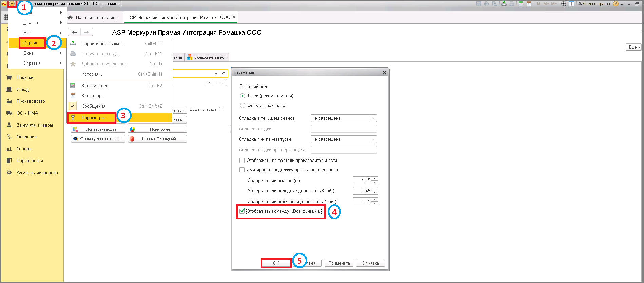
Task: Open Администрирование section in sidebar
Action: (37, 172)
